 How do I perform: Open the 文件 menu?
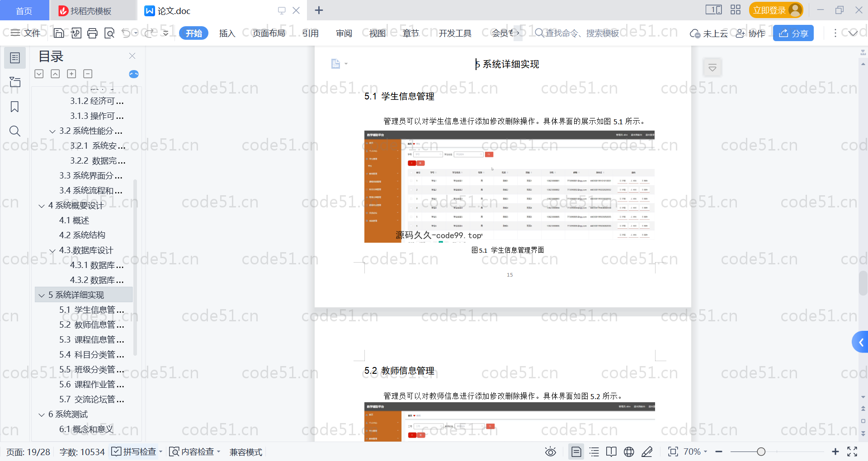(26, 33)
